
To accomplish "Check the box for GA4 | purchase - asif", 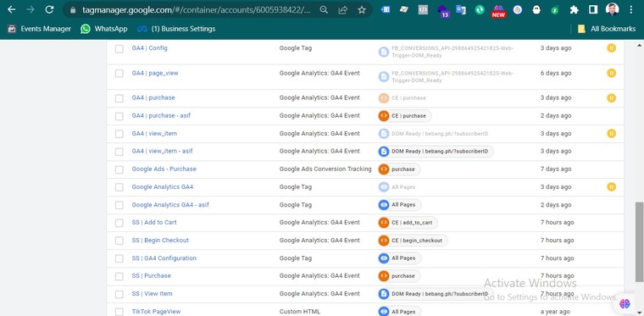I will [119, 116].
